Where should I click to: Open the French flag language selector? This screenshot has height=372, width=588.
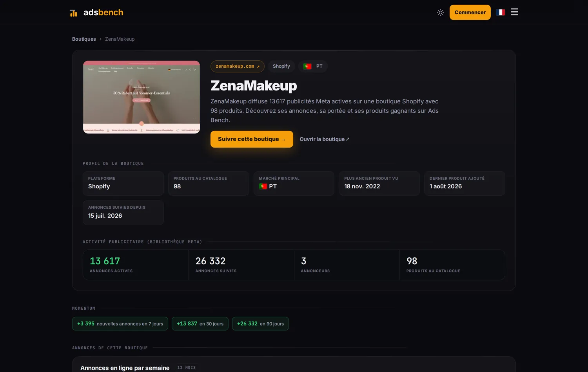click(500, 13)
